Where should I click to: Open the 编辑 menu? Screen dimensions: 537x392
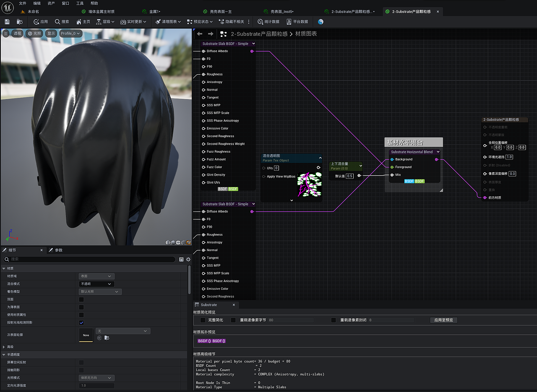pos(37,3)
